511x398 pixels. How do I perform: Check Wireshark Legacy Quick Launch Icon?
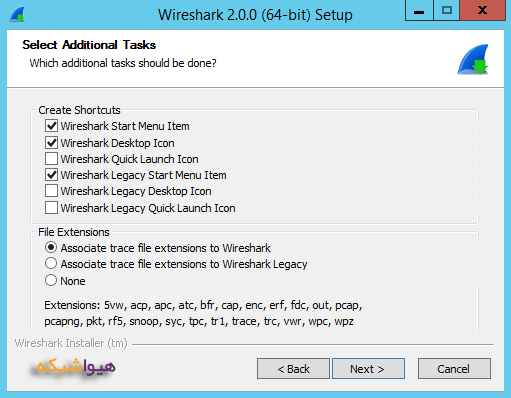(51, 208)
